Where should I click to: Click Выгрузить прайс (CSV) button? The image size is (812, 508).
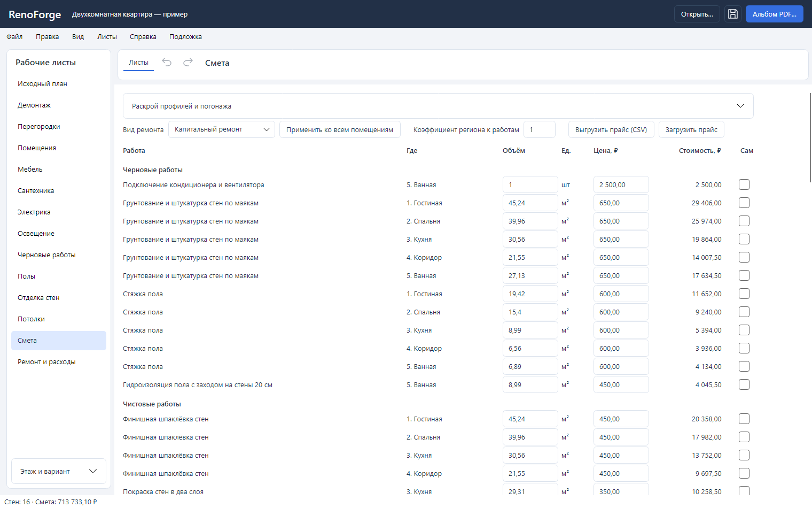click(611, 129)
